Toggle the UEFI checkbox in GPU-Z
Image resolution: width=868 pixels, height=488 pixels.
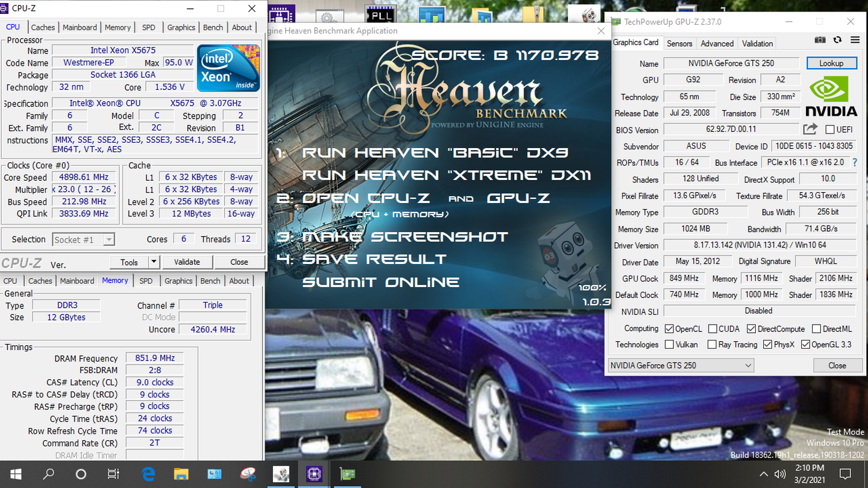click(x=830, y=130)
